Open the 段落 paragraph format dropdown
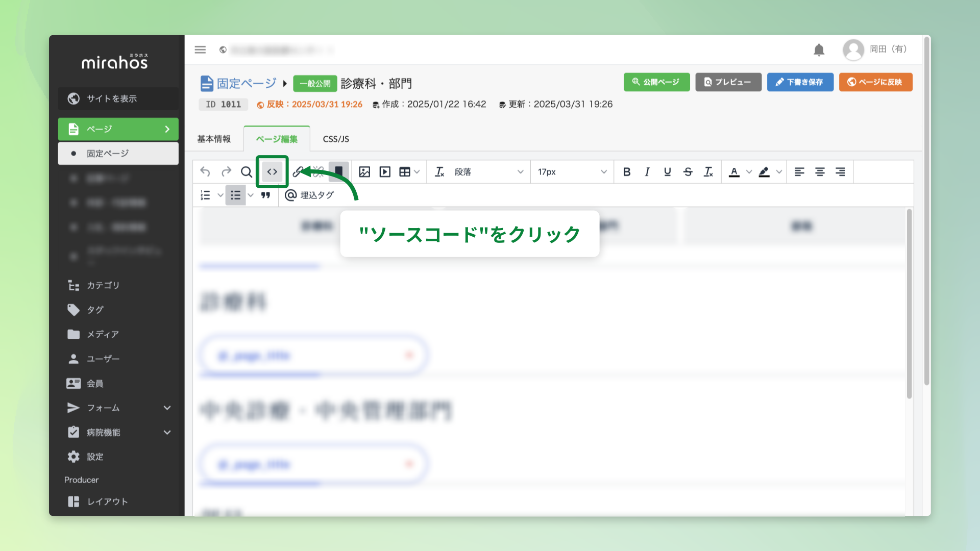The width and height of the screenshot is (980, 551). click(488, 172)
